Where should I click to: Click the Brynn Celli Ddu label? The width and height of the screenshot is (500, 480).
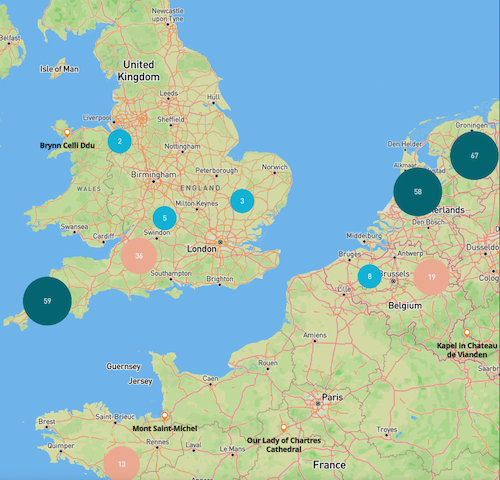click(67, 146)
